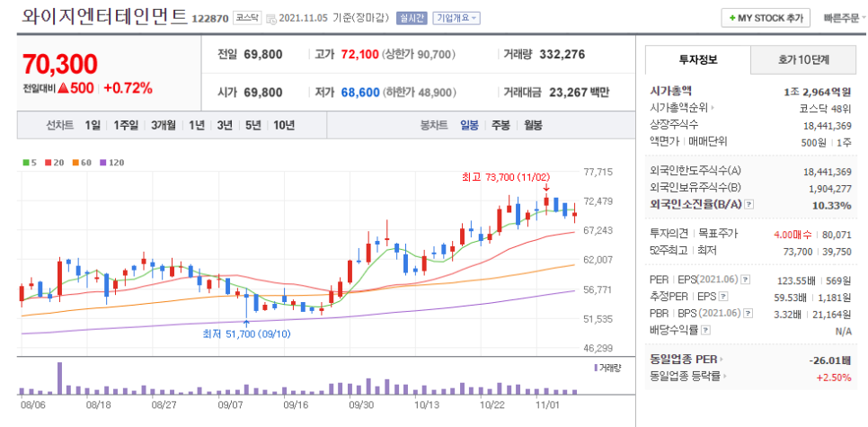
Task: Click the purple 거래량 legend marker
Action: (596, 368)
